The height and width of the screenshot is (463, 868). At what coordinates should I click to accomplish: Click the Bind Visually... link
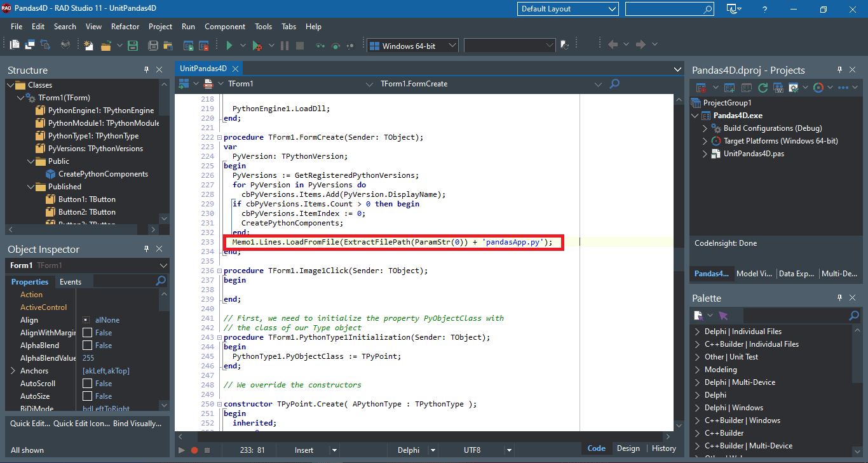[137, 424]
